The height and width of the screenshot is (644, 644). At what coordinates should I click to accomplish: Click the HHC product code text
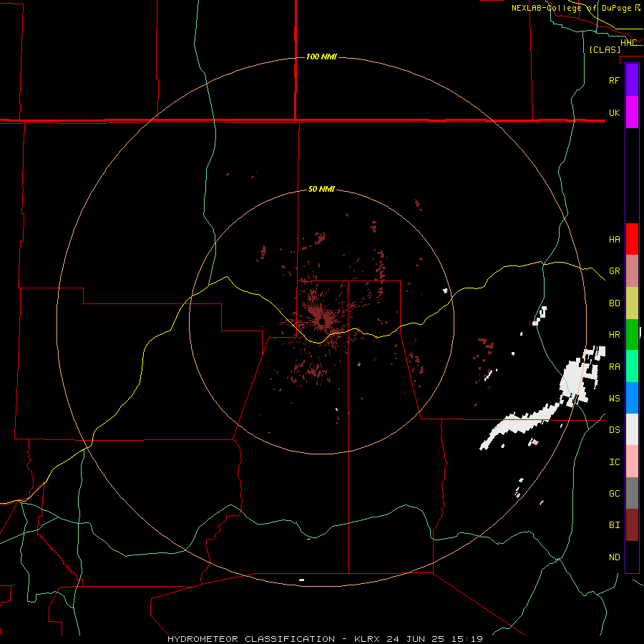[628, 43]
